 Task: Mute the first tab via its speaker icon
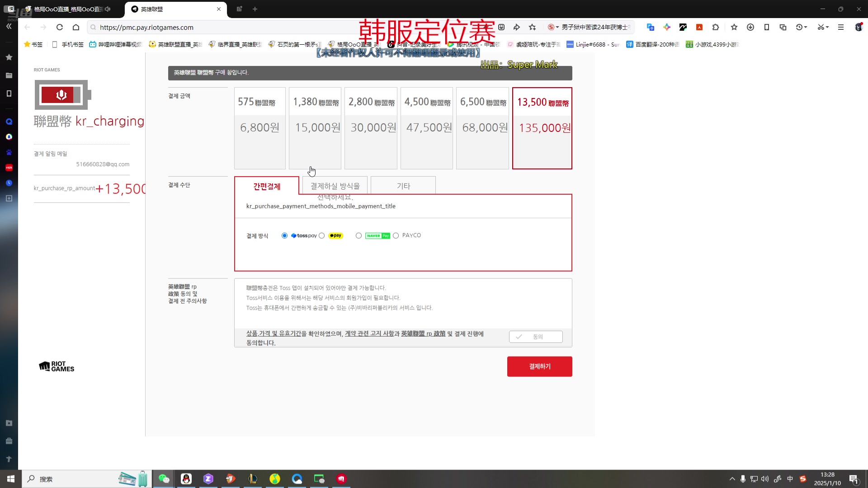[x=108, y=9]
